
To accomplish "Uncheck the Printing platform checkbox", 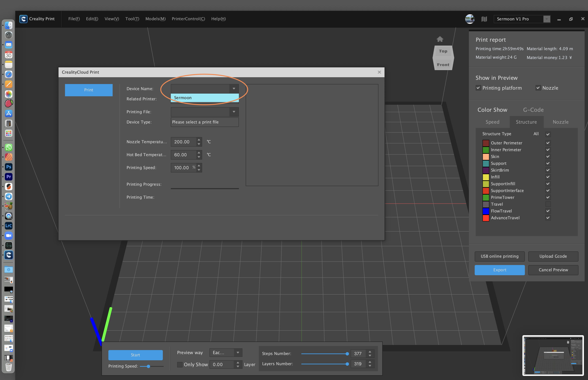I will click(x=478, y=88).
